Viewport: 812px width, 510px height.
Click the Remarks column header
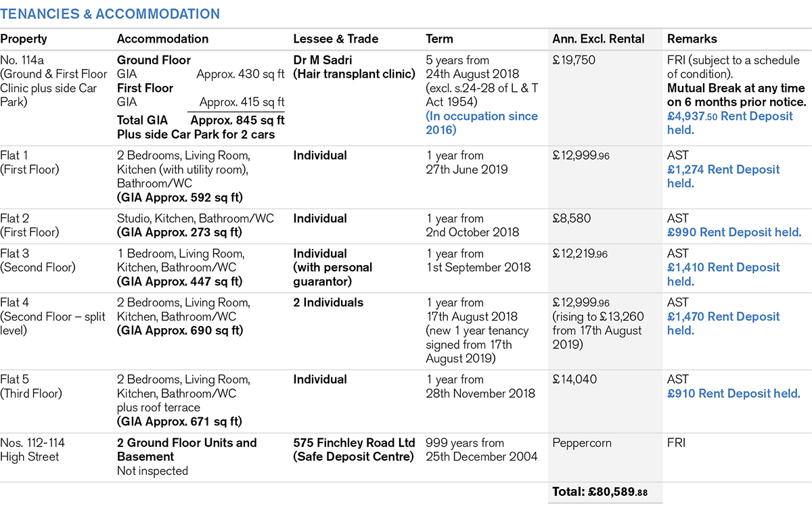point(692,39)
